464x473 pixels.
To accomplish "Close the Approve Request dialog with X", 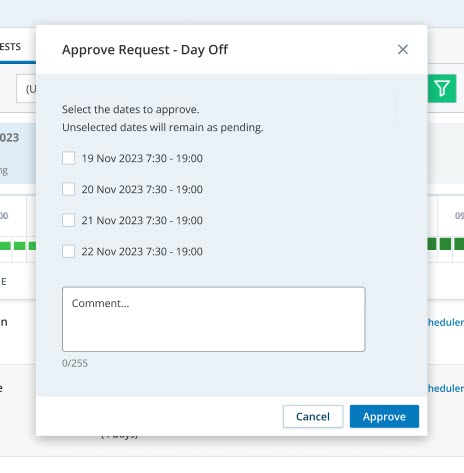I will 403,50.
